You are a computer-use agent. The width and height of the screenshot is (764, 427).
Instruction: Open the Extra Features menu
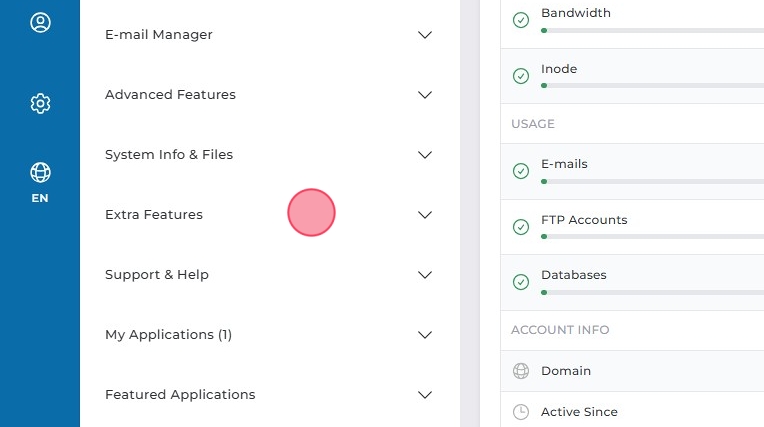click(x=154, y=215)
